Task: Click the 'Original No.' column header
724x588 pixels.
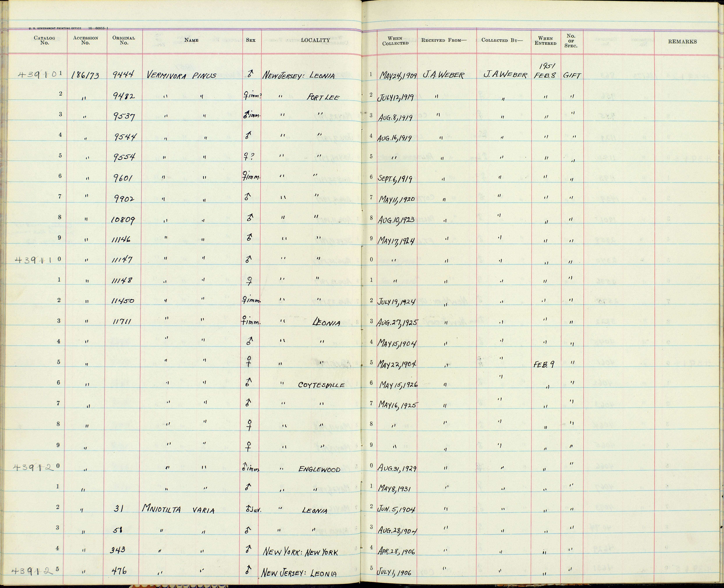Action: click(124, 40)
